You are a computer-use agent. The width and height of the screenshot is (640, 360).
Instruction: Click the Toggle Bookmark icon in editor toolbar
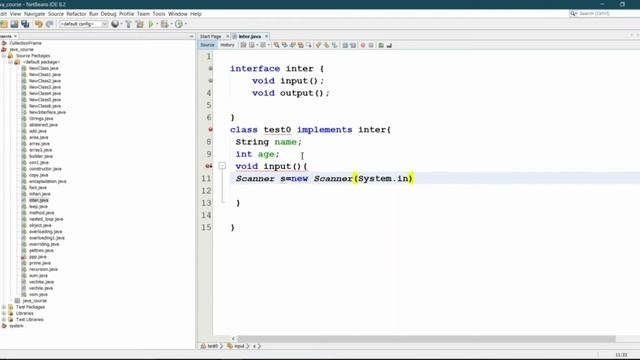coord(335,45)
